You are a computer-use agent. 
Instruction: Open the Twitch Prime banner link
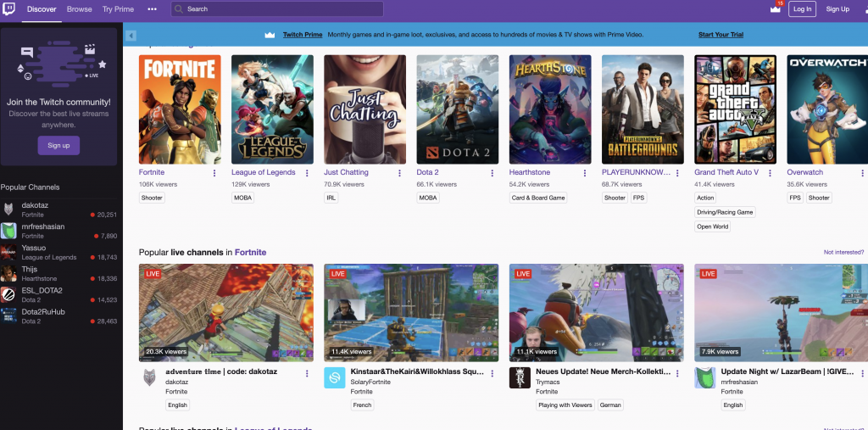point(303,35)
